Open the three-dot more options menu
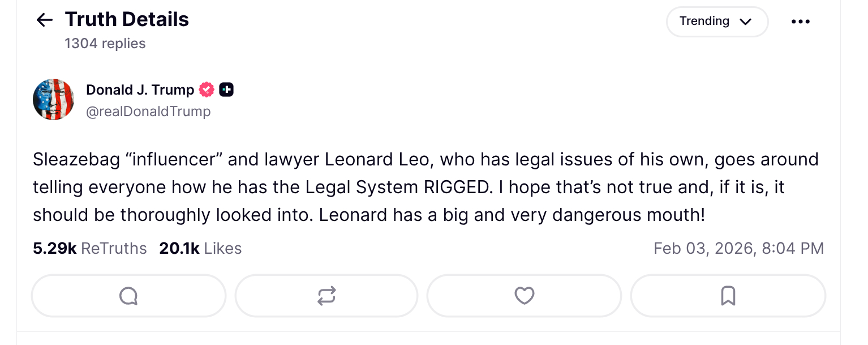Viewport: 868px width, 345px height. (800, 22)
